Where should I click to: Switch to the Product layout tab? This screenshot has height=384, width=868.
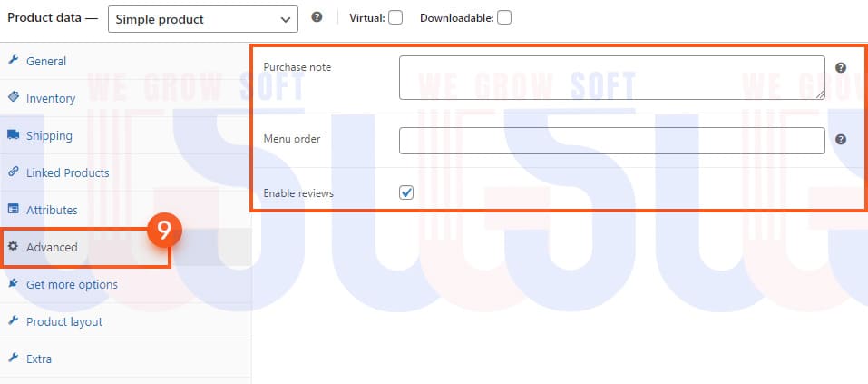pyautogui.click(x=126, y=322)
